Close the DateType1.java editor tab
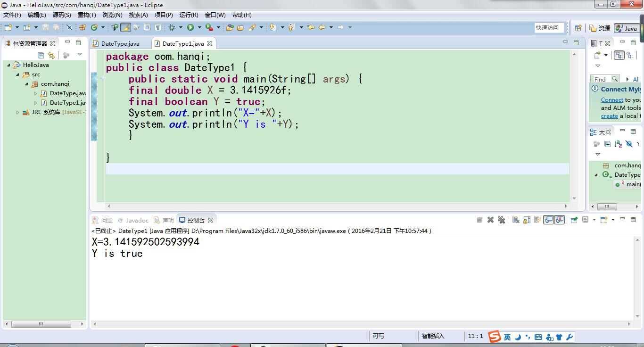This screenshot has width=644, height=347. (210, 43)
